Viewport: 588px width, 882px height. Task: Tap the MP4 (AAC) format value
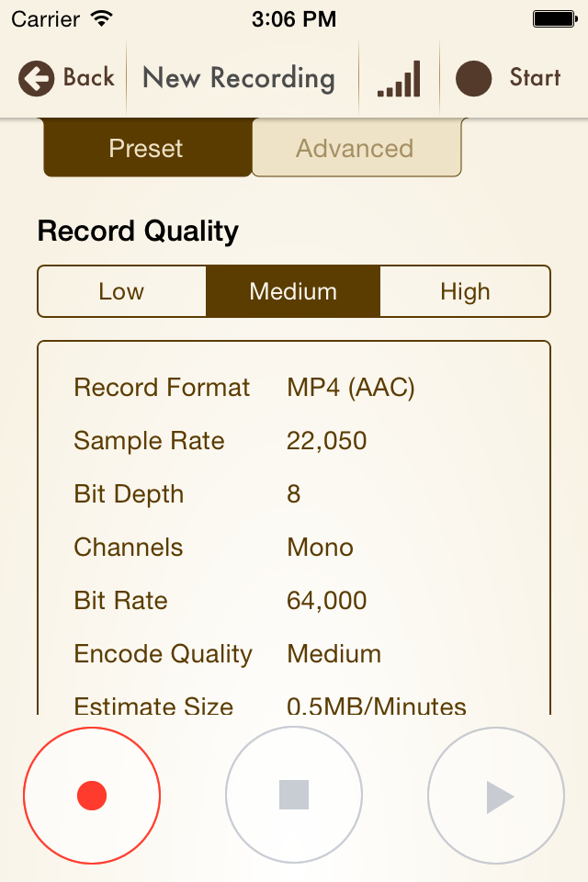(x=351, y=388)
